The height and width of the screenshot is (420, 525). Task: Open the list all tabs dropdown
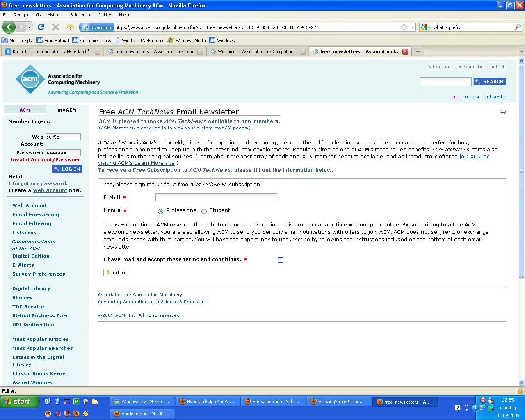pyautogui.click(x=522, y=52)
